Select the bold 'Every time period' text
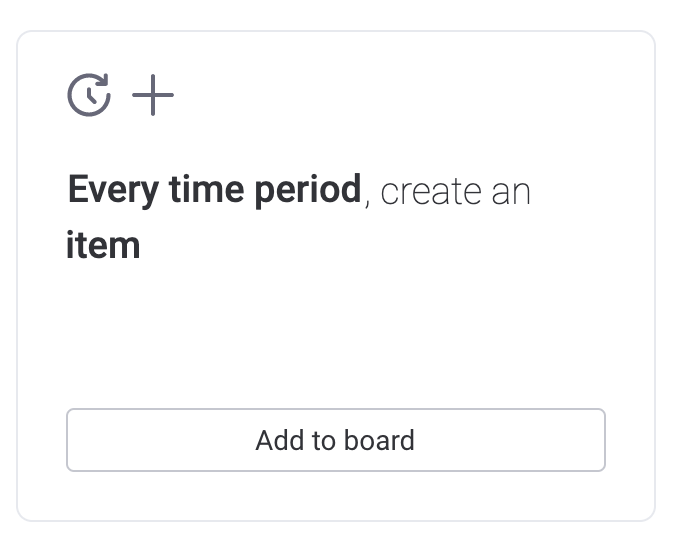This screenshot has height=556, width=684. coord(214,190)
